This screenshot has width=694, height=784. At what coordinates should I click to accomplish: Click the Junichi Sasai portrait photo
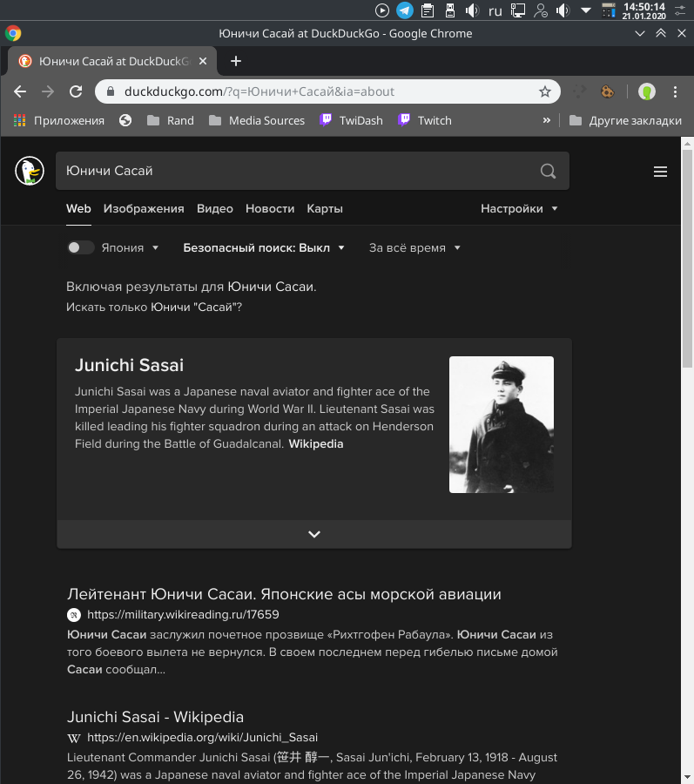[x=502, y=424]
